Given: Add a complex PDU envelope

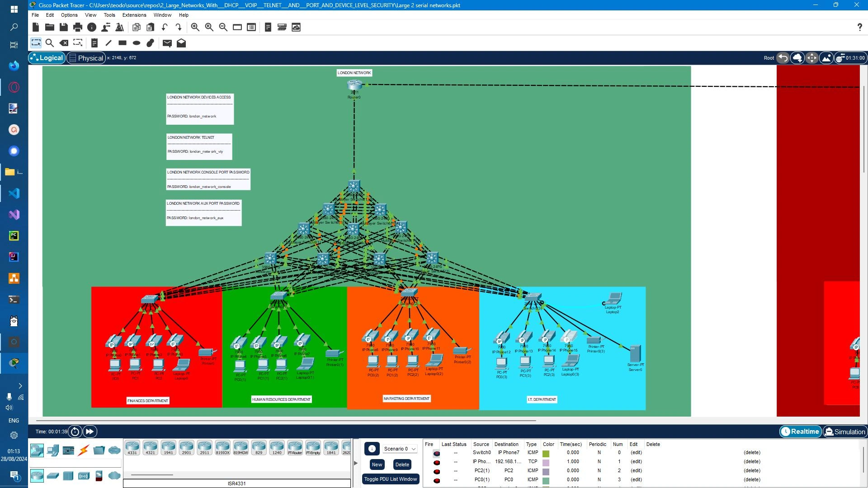Looking at the screenshot, I should pyautogui.click(x=181, y=43).
